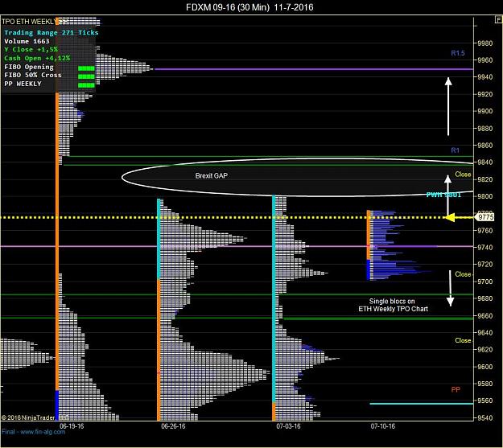The width and height of the screenshot is (503, 448).
Task: Select the yellow dotted line at 9775
Action: pyautogui.click(x=237, y=217)
